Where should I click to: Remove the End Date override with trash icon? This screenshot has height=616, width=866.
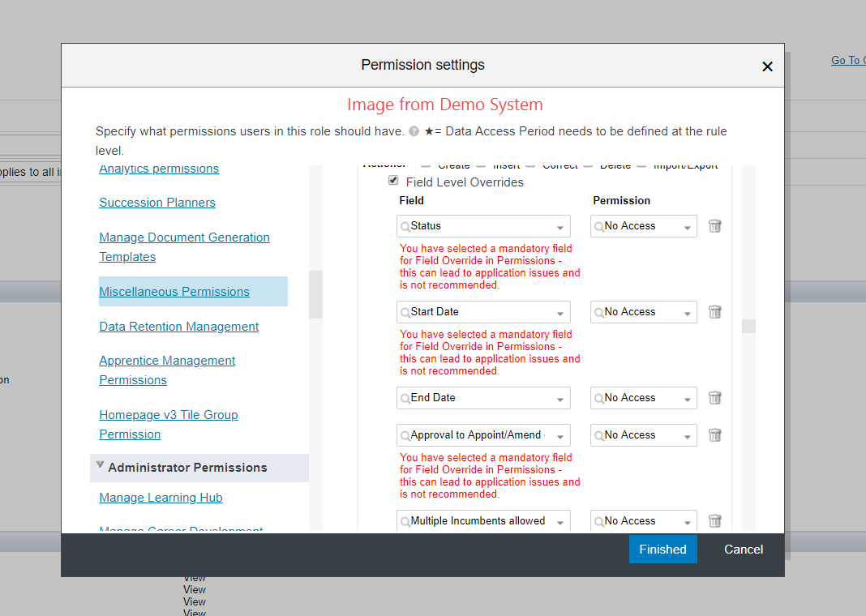(714, 397)
